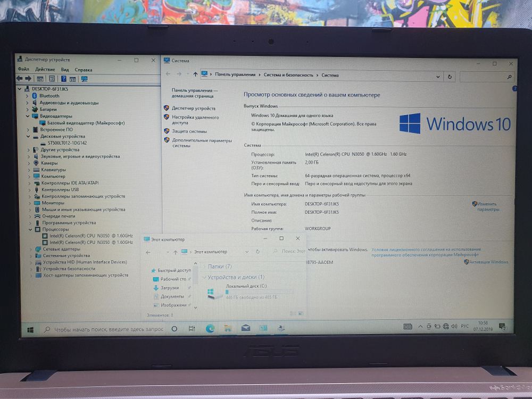Click Локальный диск (C:) usage bar
The height and width of the screenshot is (399, 532).
click(x=260, y=292)
